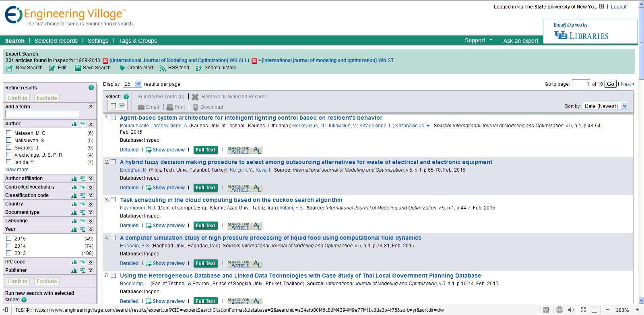644x315 pixels.
Task: Open results per page dropdown
Action: click(x=132, y=84)
